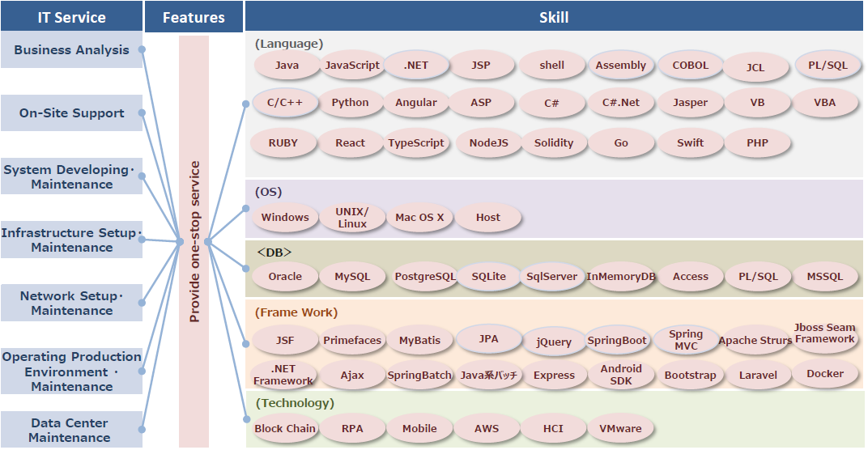Select the Docker framework bubble
The height and width of the screenshot is (450, 868).
point(825,374)
